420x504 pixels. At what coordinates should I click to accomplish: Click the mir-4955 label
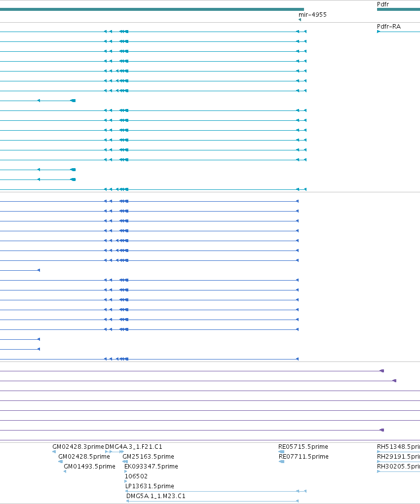pyautogui.click(x=312, y=14)
